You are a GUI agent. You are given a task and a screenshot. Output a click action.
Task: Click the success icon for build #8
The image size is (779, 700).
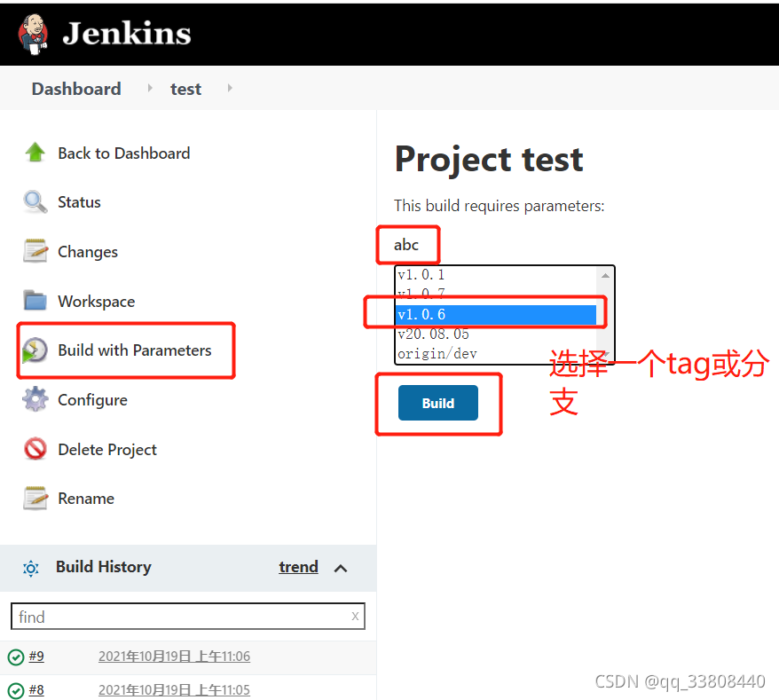tap(16, 690)
